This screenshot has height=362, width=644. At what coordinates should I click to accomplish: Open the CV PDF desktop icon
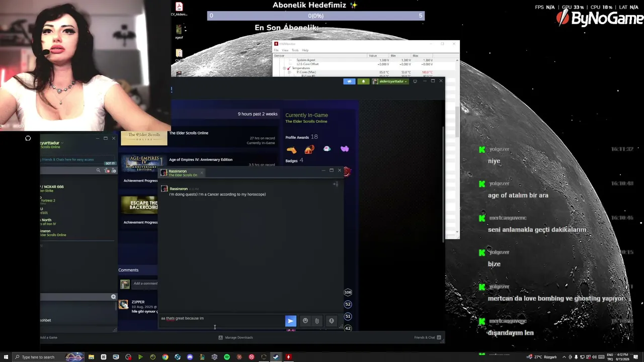[179, 9]
